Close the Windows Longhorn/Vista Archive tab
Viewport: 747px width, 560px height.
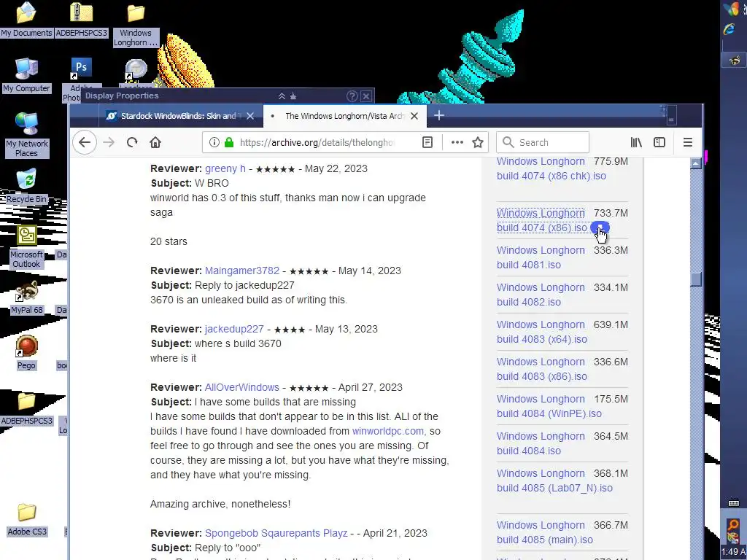[414, 116]
